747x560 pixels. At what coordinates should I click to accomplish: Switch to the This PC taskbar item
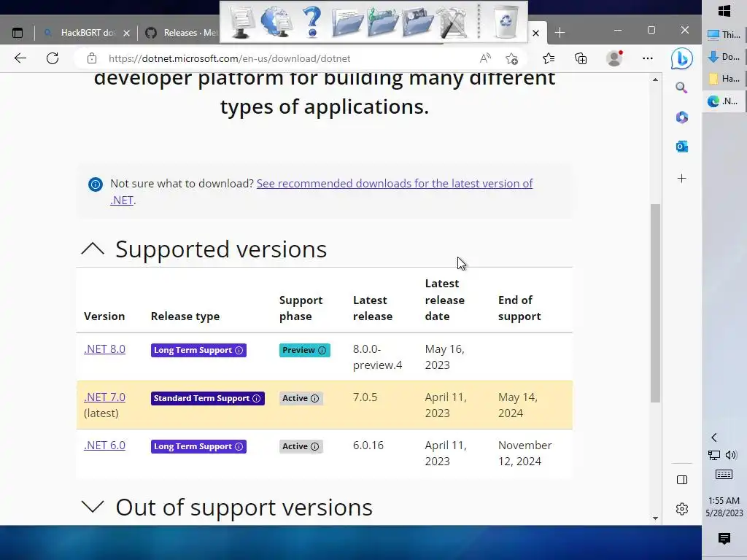point(724,34)
